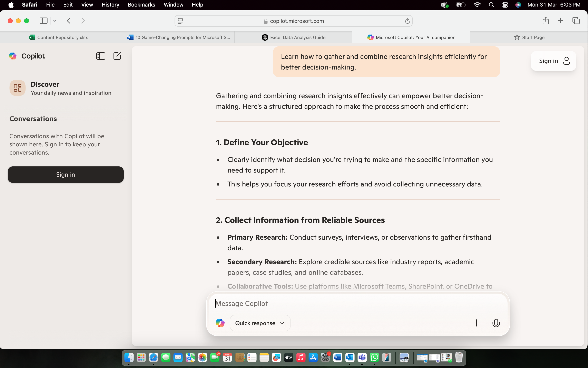This screenshot has height=368, width=588.
Task: Open Finder from the Dock
Action: [129, 358]
